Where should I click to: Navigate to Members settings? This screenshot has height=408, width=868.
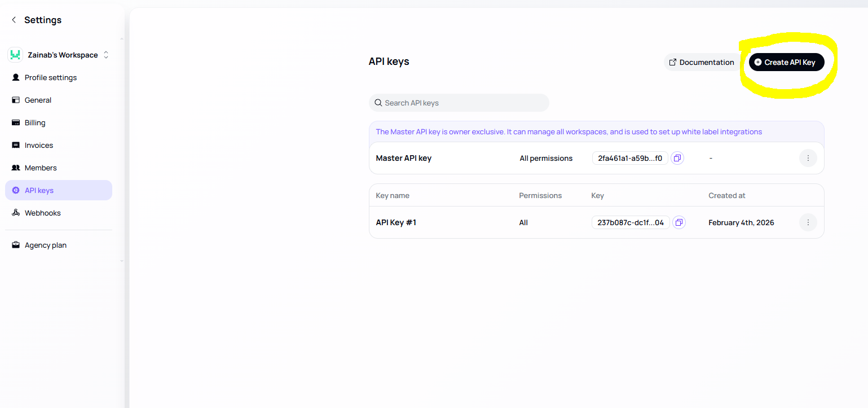[x=41, y=168]
